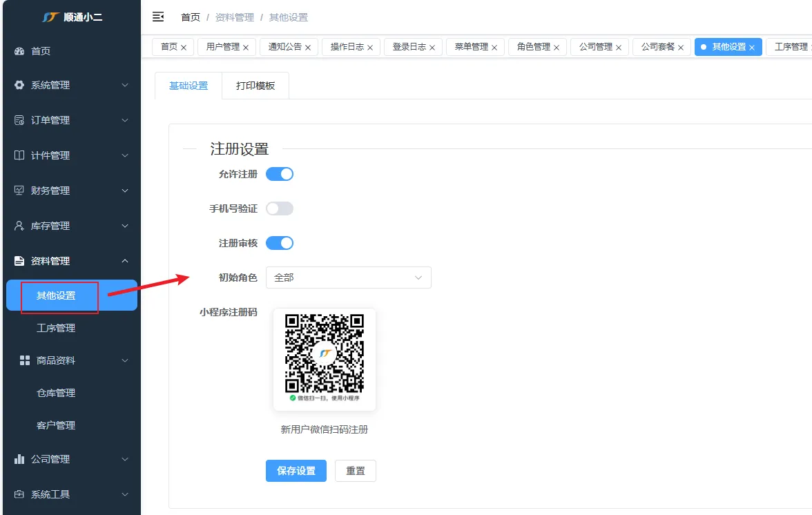Open the 初始角色 dropdown

click(x=348, y=278)
